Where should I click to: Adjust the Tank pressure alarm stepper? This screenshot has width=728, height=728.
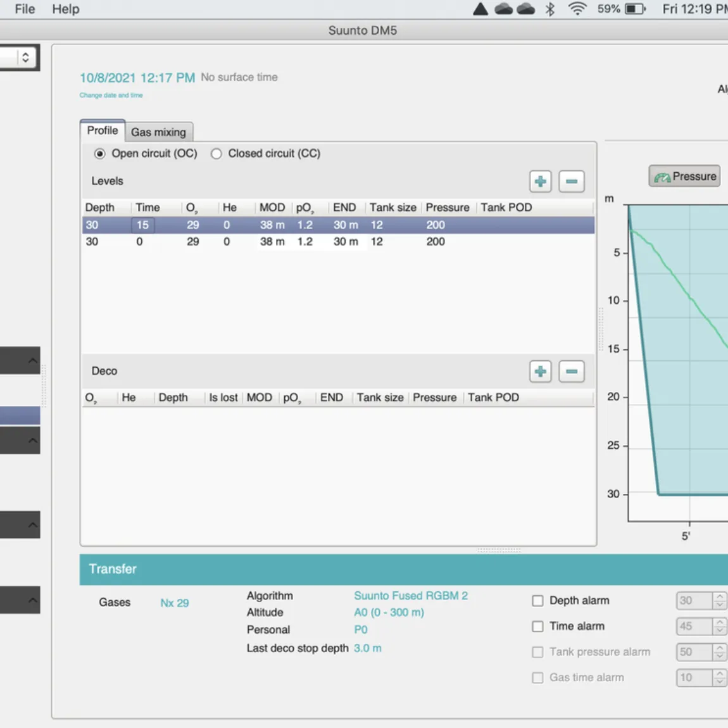coord(720,652)
